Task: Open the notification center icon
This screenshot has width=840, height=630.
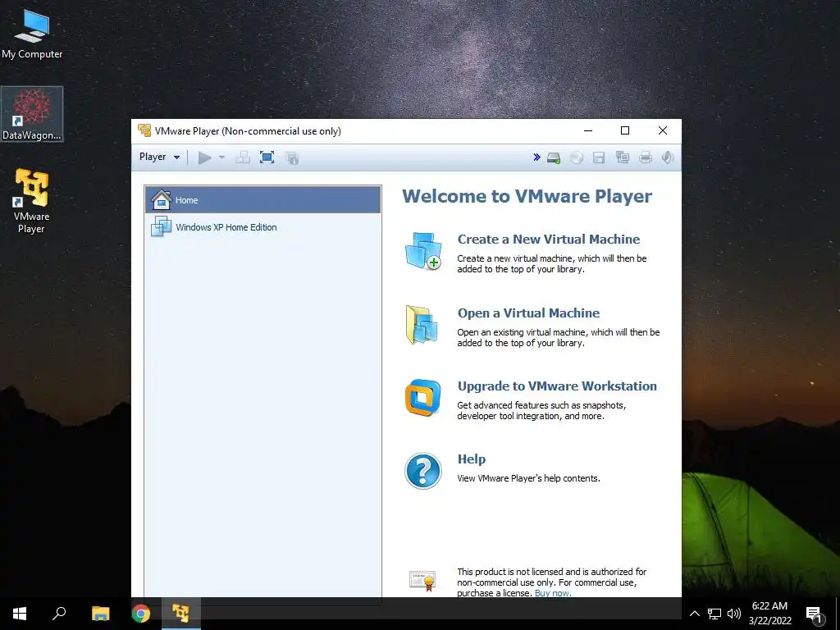Action: (815, 615)
